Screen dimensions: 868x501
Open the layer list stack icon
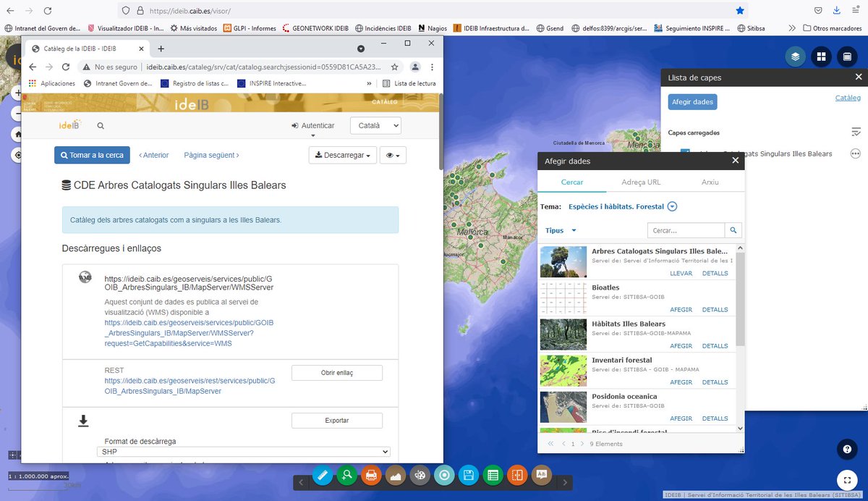[x=796, y=56]
